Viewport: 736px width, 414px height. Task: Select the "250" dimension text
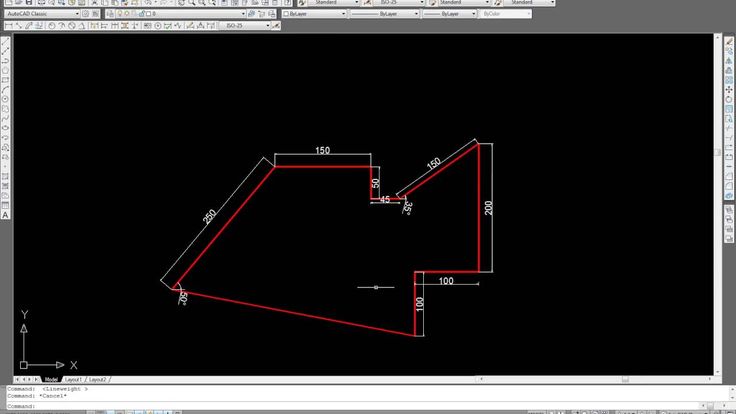pos(209,216)
